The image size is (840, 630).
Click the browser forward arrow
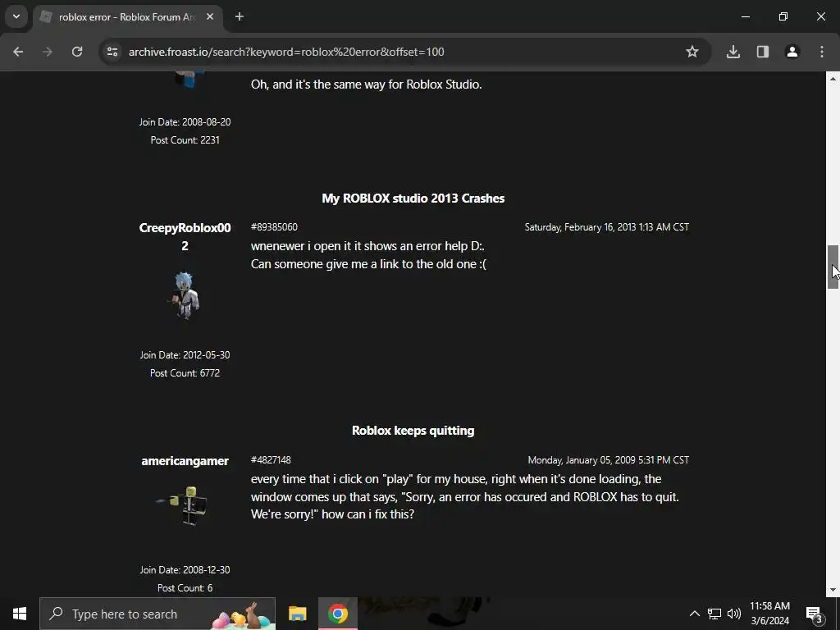pos(48,52)
